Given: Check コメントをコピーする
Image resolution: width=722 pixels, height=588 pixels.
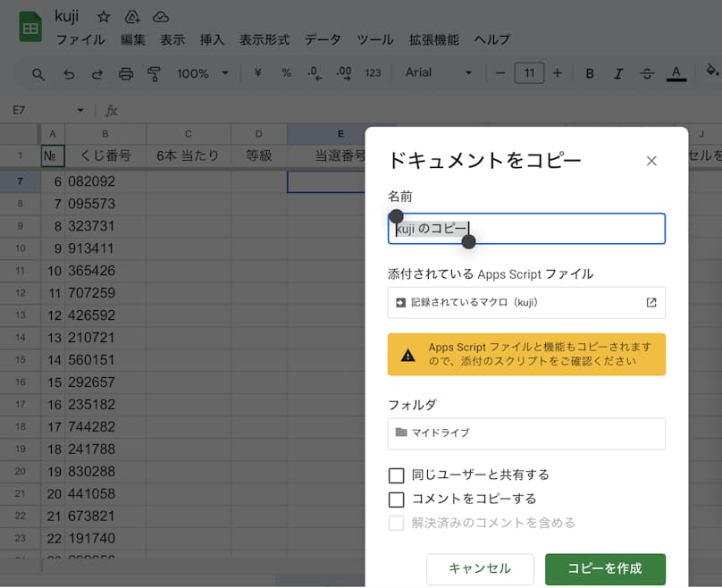Looking at the screenshot, I should point(397,500).
